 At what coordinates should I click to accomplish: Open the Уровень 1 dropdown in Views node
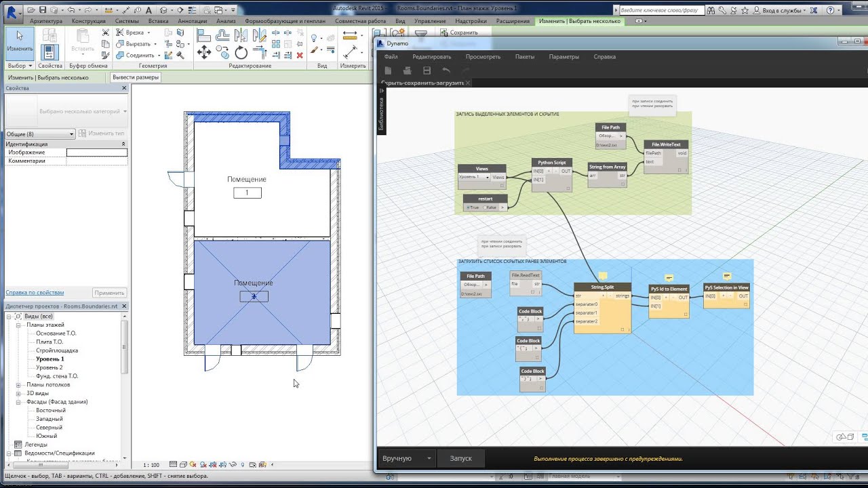(474, 177)
